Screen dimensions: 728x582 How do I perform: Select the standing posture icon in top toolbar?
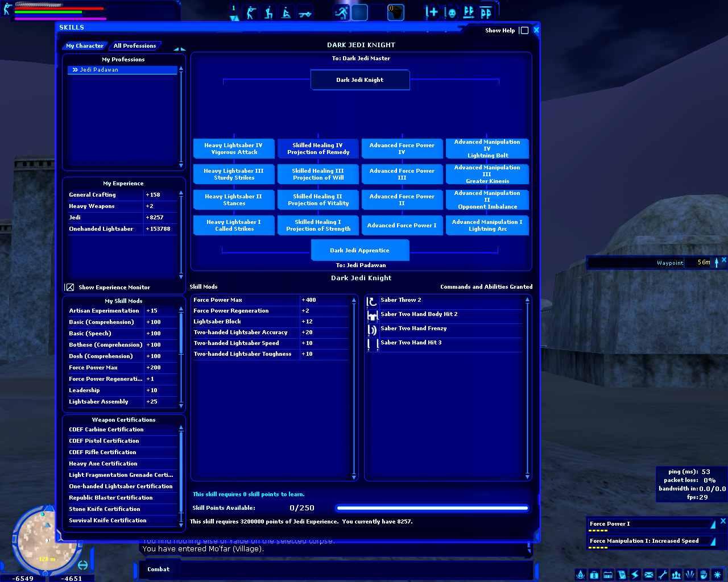pyautogui.click(x=251, y=13)
